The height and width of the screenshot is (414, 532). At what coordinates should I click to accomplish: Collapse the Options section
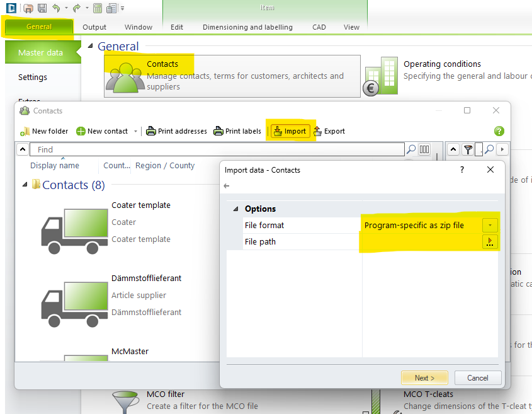point(235,209)
